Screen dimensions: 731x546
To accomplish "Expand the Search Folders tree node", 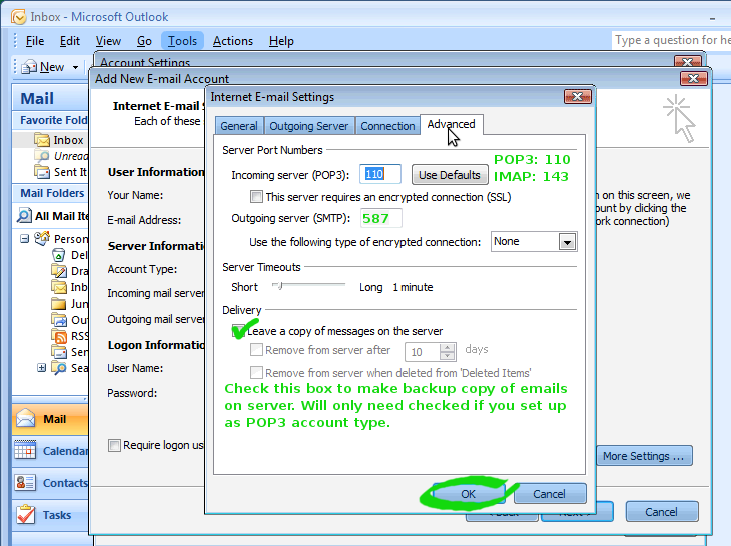I will 41,368.
